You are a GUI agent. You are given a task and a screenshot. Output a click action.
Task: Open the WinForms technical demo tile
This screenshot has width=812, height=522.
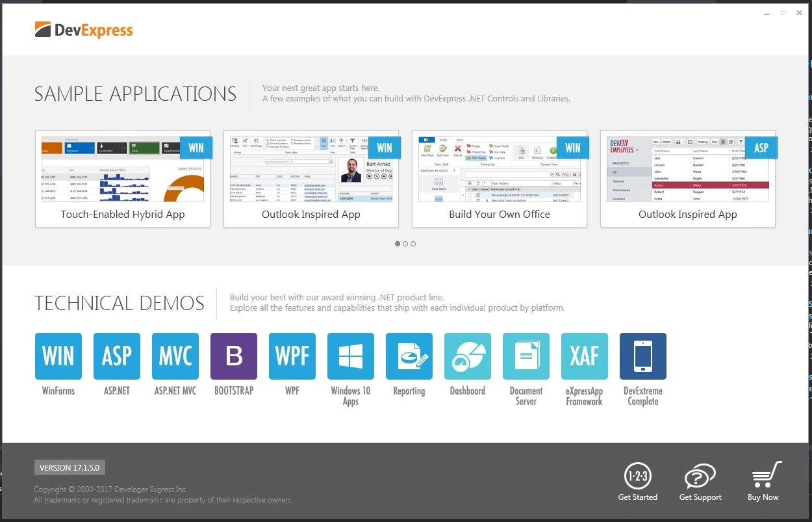[58, 356]
